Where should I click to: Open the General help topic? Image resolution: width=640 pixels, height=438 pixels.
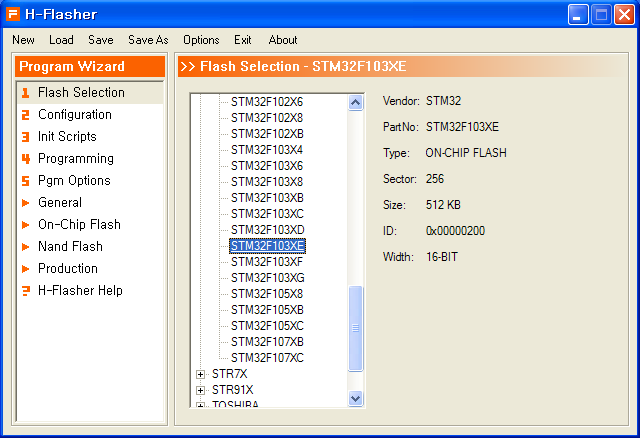(91, 203)
